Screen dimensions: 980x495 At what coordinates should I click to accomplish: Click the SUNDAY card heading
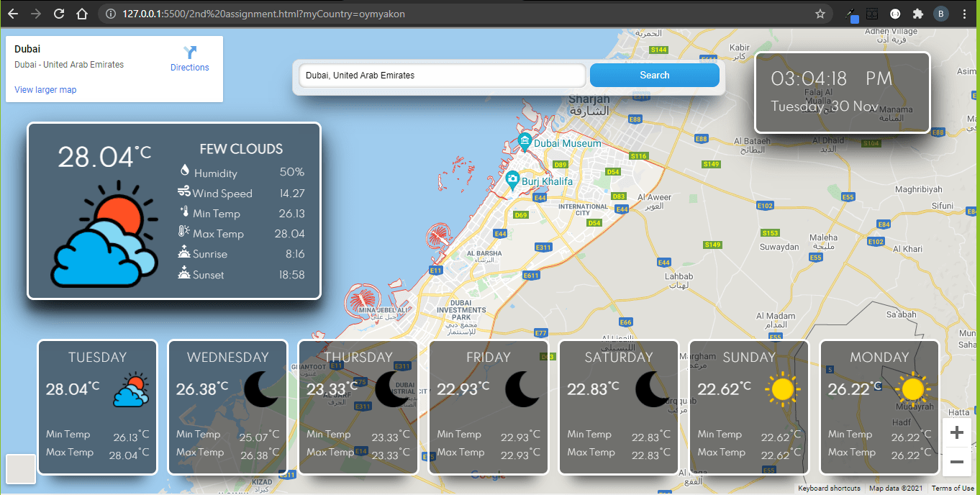coord(749,357)
